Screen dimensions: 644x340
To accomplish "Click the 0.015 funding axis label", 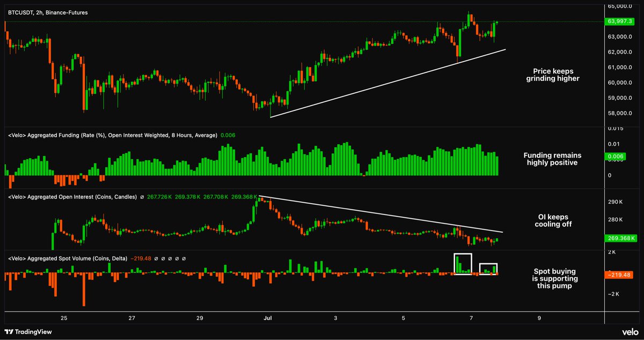I will [616, 129].
